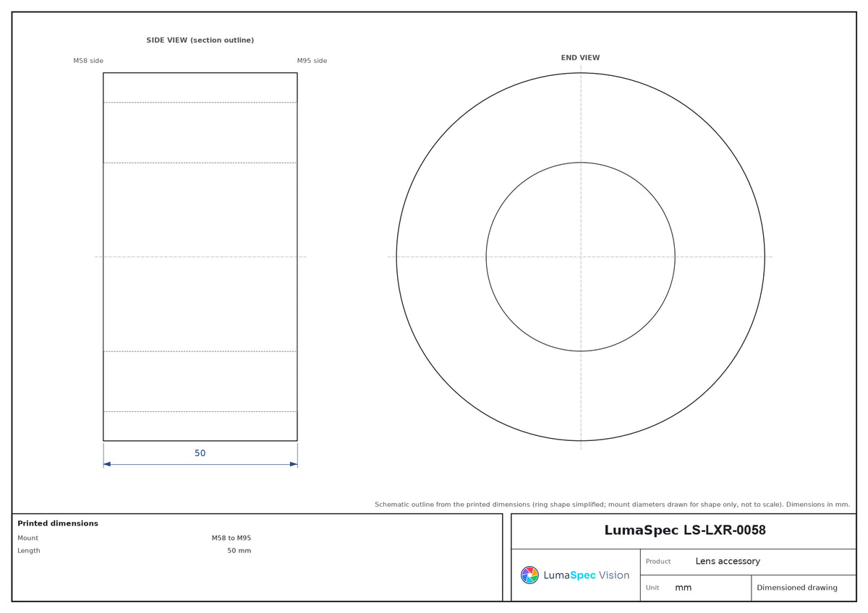This screenshot has height=613, width=868.
Task: Select the 'Mount' row label
Action: click(x=28, y=538)
